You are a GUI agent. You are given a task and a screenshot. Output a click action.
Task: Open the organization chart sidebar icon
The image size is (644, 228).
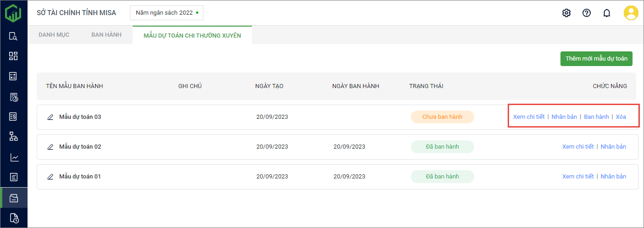tap(13, 136)
